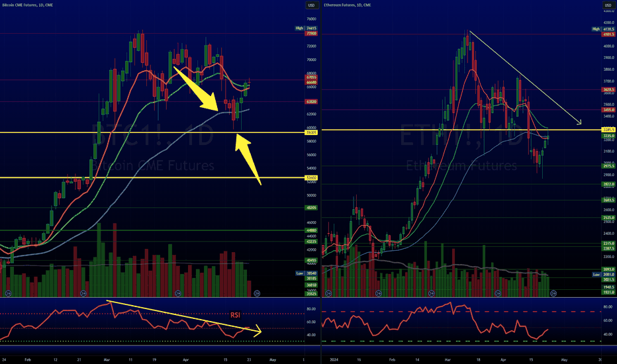Viewport: 617px width, 364px height.
Task: Click the Mar date on the Bitcoin time axis
Action: pyautogui.click(x=107, y=359)
